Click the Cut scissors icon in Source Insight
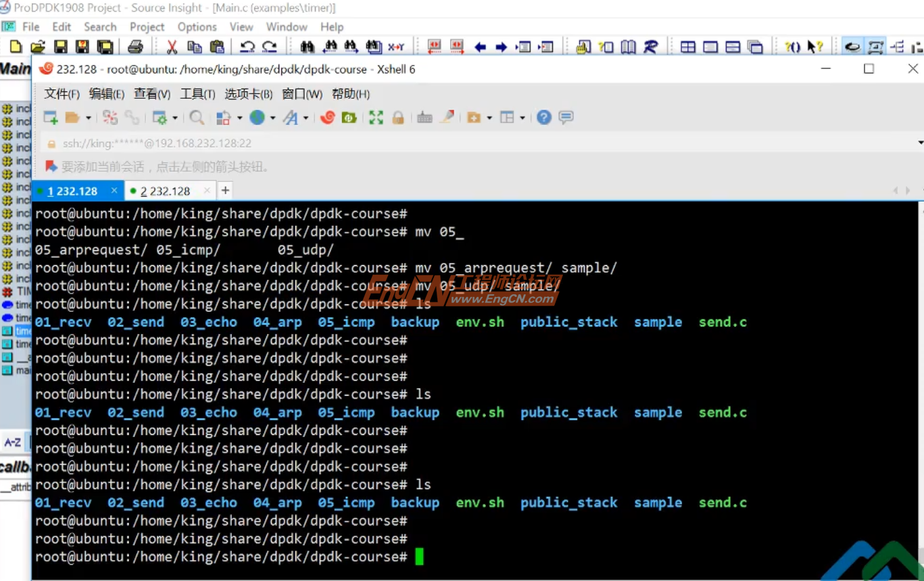Viewport: 924px width, 581px height. (x=172, y=47)
